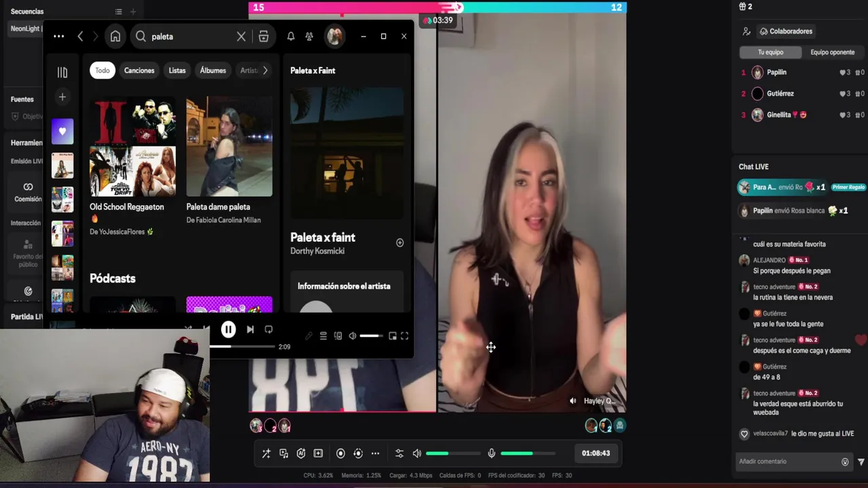Viewport: 868px width, 488px height.
Task: Click the speaker icon on Hayley's video
Action: (573, 401)
